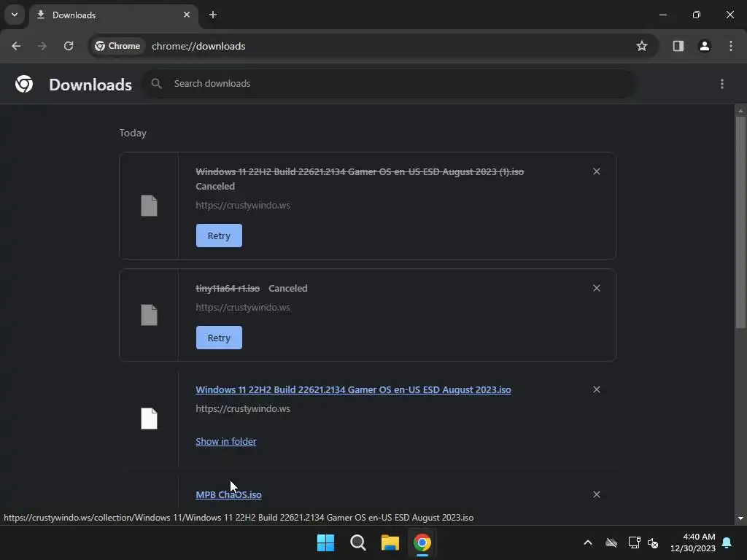The height and width of the screenshot is (560, 747).
Task: Remove the canceled Gamer OS (1).iso entry
Action: [597, 171]
